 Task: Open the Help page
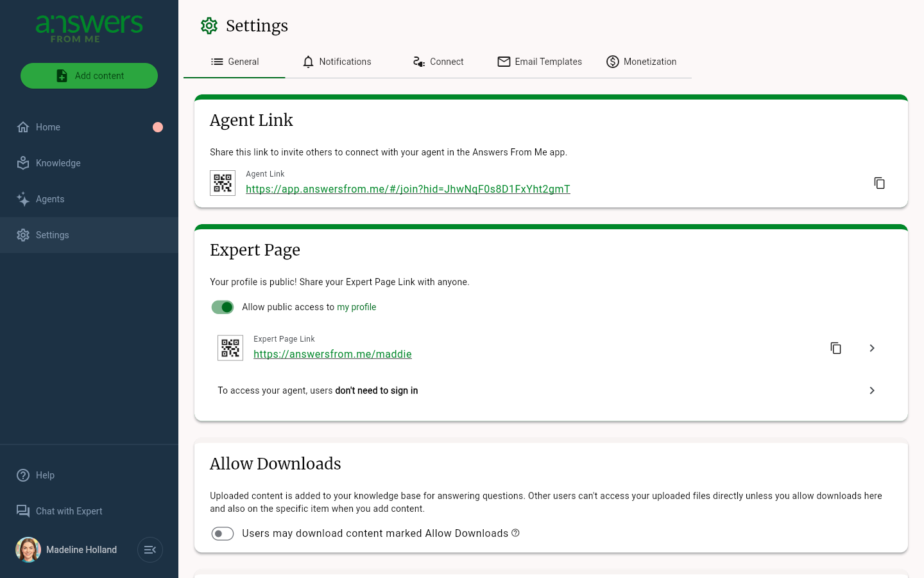coord(89,475)
